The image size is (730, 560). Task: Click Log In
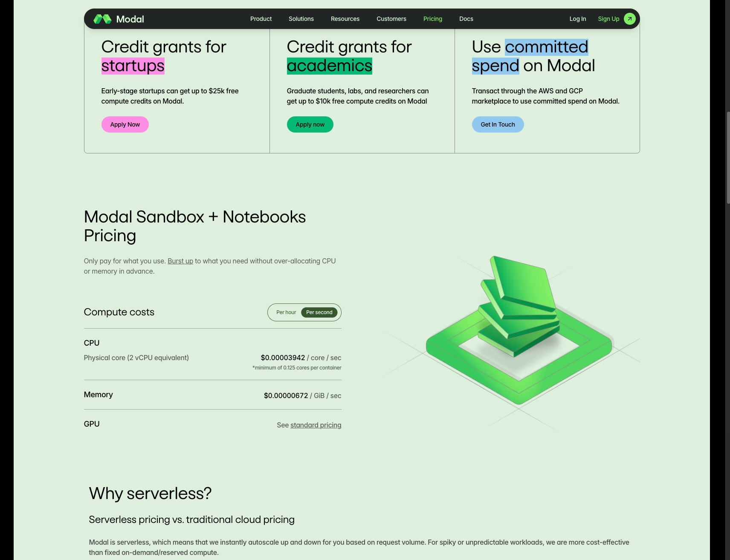click(578, 19)
